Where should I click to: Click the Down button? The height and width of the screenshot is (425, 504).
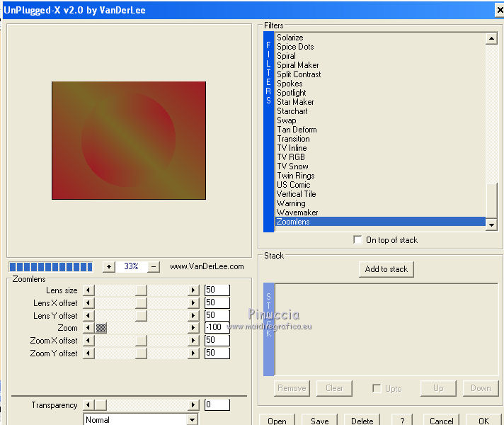pyautogui.click(x=481, y=388)
